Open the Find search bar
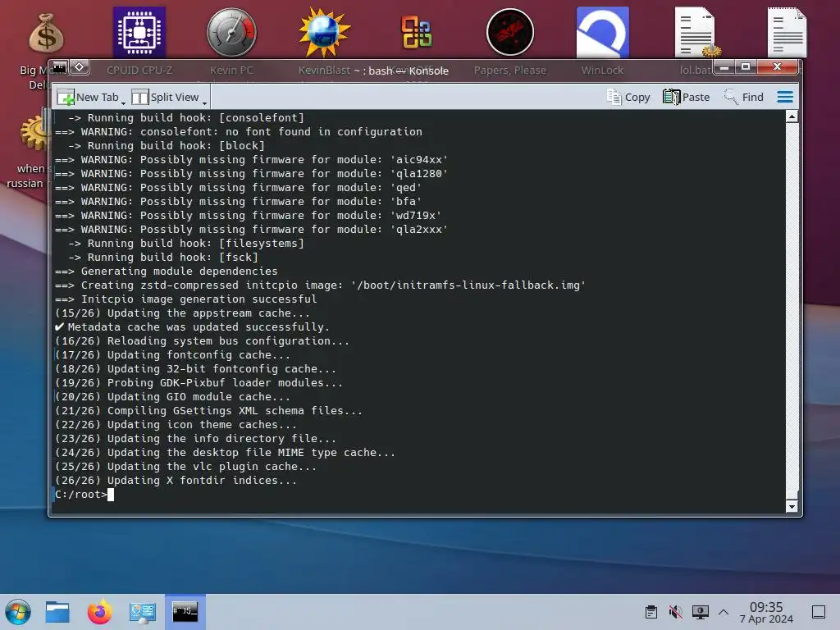 743,97
